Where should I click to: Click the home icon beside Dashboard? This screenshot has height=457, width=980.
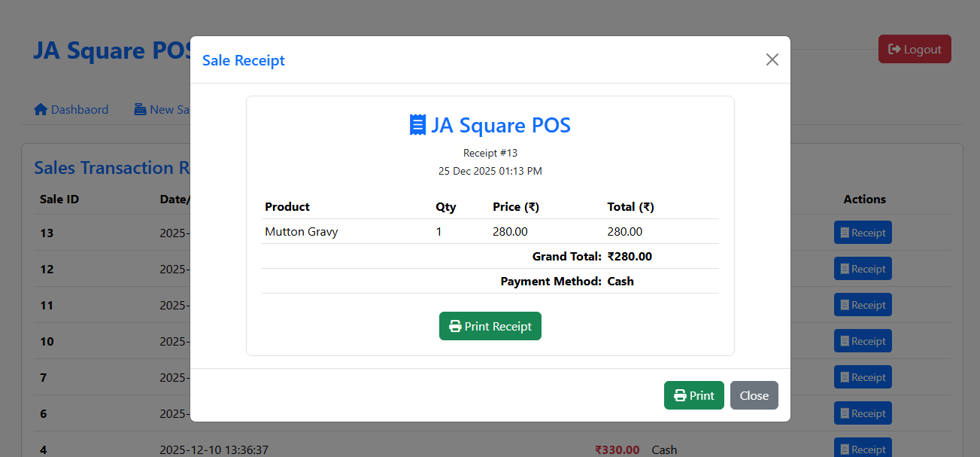41,109
